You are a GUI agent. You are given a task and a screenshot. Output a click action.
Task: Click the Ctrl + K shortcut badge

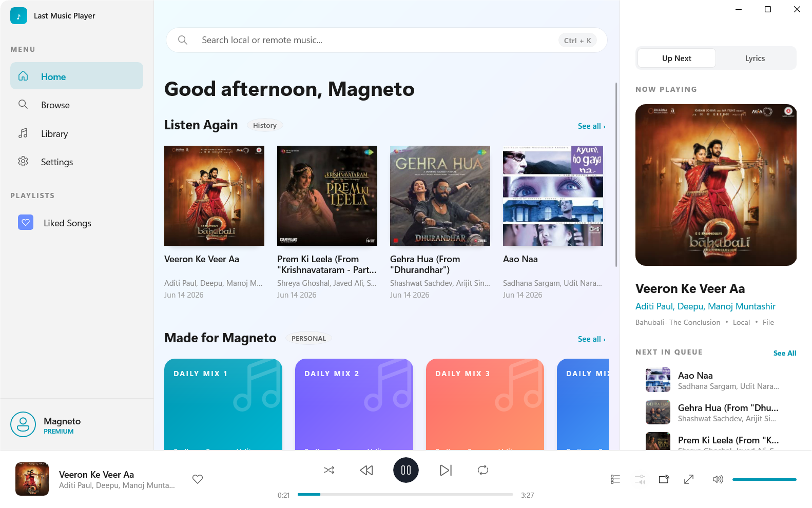click(x=577, y=41)
